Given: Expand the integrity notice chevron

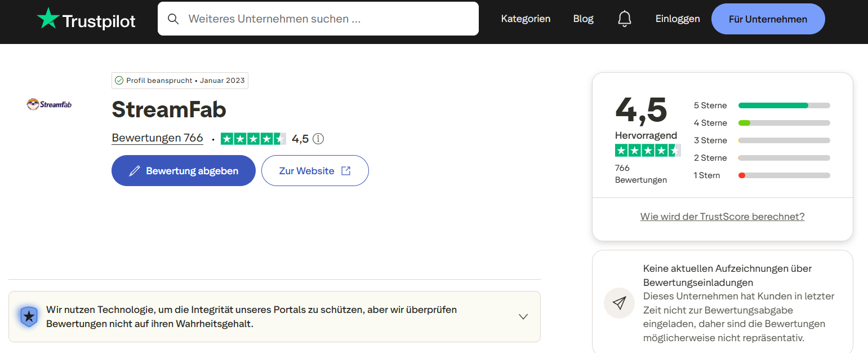Looking at the screenshot, I should tap(523, 316).
